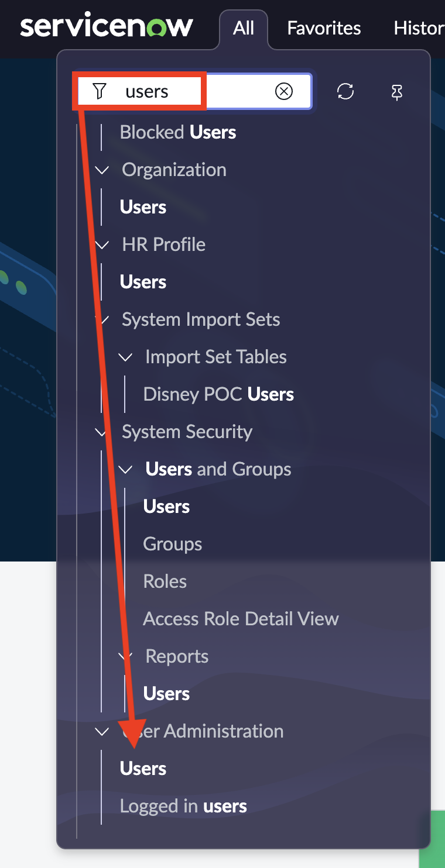Refresh the navigator menu
Screen dimensions: 445x868
pyautogui.click(x=345, y=91)
